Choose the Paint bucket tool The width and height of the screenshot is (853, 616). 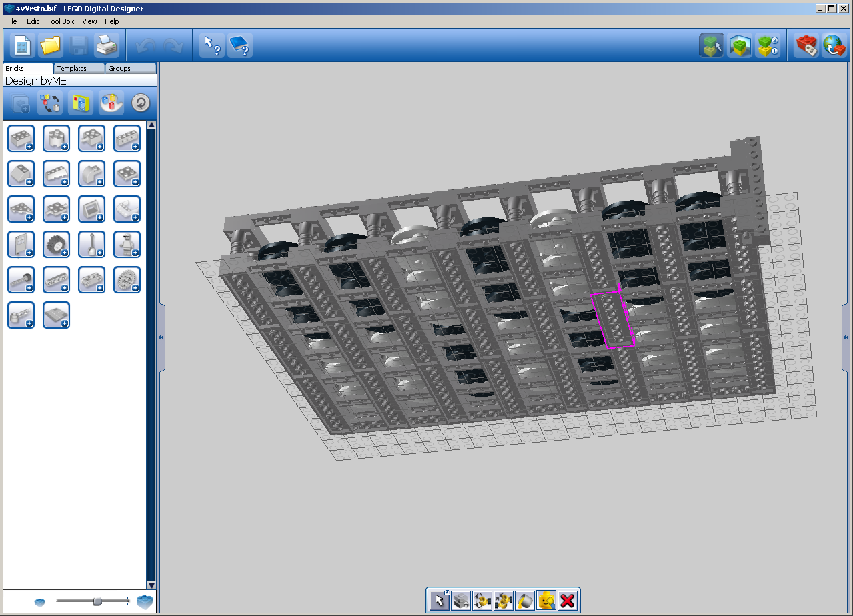tap(526, 601)
